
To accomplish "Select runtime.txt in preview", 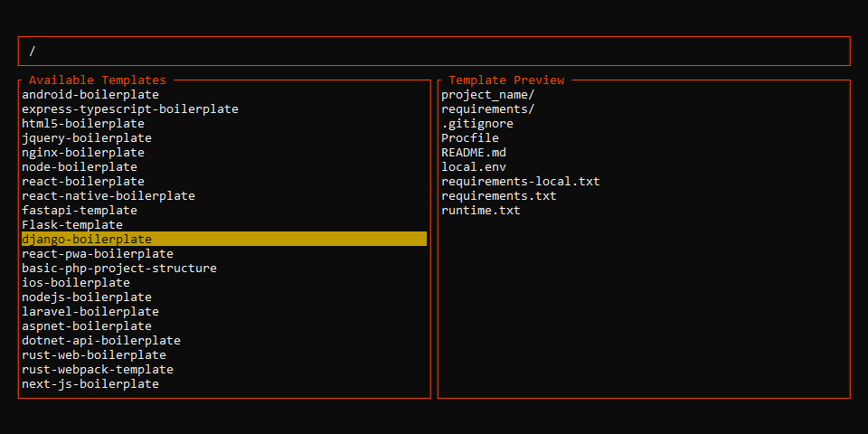I will (480, 211).
